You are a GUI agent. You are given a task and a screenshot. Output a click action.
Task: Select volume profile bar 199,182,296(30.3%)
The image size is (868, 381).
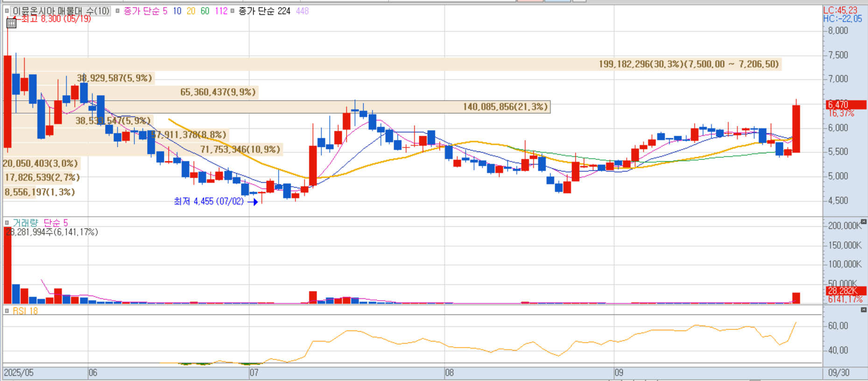tap(392, 64)
